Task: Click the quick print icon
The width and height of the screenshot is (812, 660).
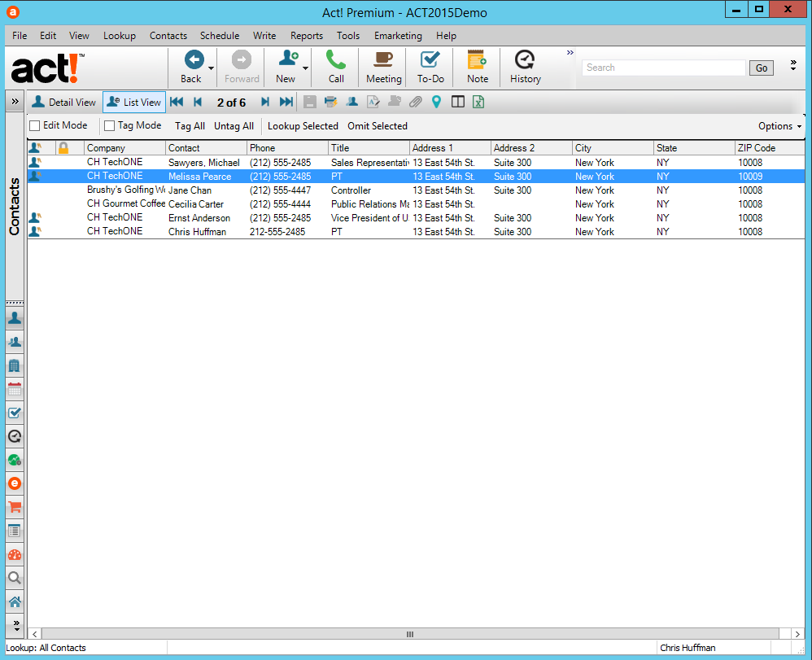Action: [330, 102]
